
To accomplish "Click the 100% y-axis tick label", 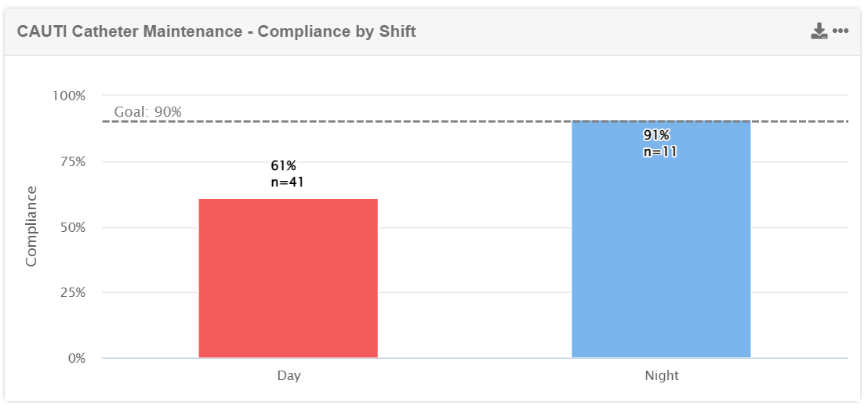I will pos(69,96).
